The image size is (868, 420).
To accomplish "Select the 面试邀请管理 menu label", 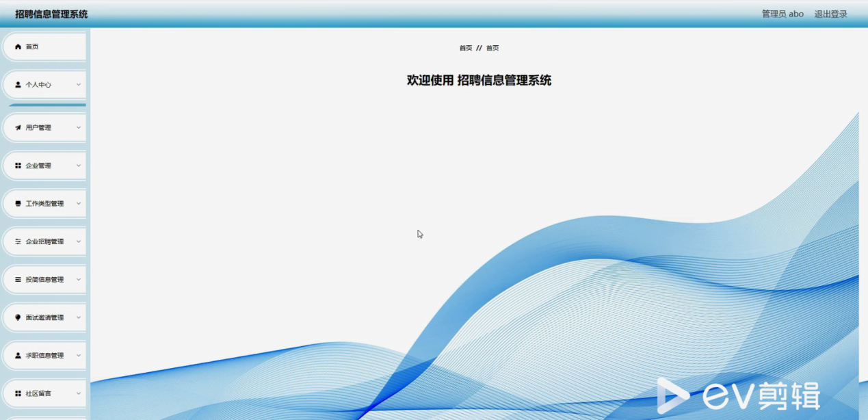I will [44, 317].
